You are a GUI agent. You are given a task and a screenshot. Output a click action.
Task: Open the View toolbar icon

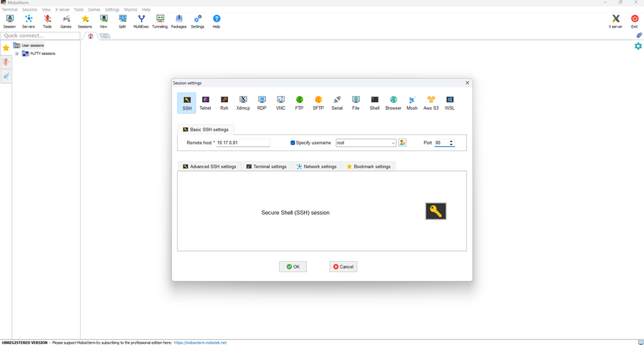pyautogui.click(x=104, y=21)
